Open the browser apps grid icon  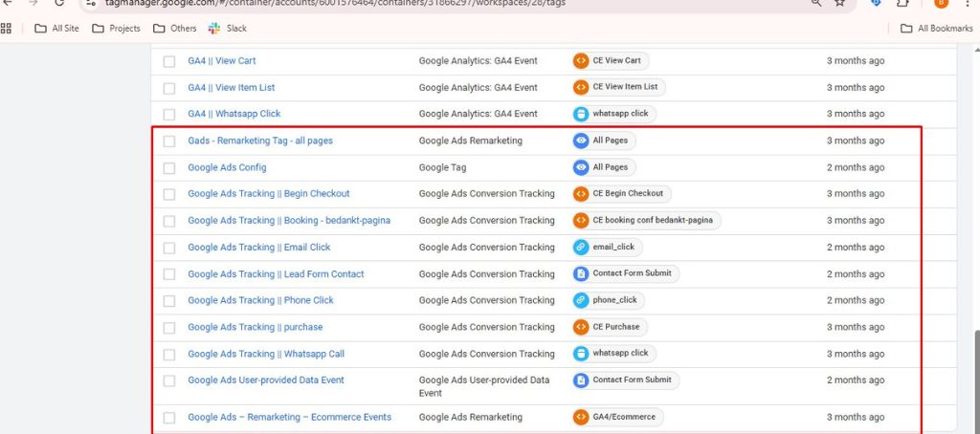[7, 29]
